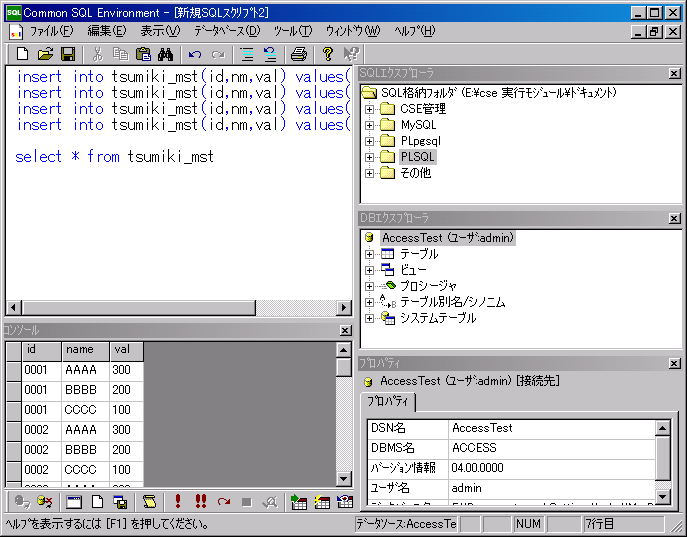Close the SQLエクスプローラ panel

pos(674,73)
